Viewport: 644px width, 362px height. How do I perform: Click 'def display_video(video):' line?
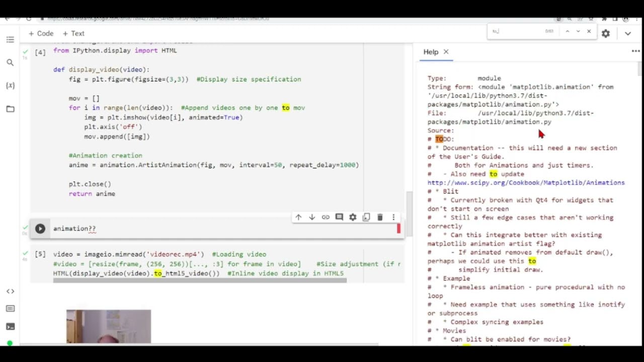click(102, 70)
